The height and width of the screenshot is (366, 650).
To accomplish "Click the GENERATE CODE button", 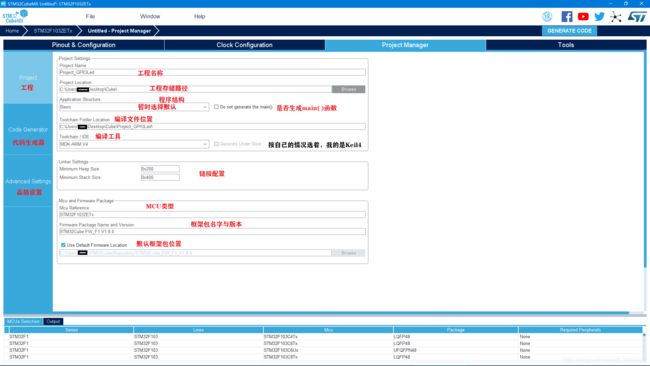I will 569,31.
